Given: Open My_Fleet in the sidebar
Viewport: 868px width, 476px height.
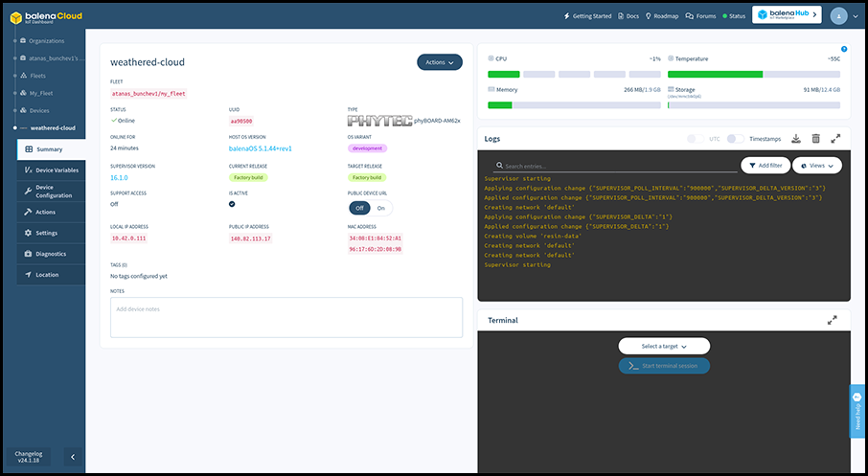Looking at the screenshot, I should (41, 94).
